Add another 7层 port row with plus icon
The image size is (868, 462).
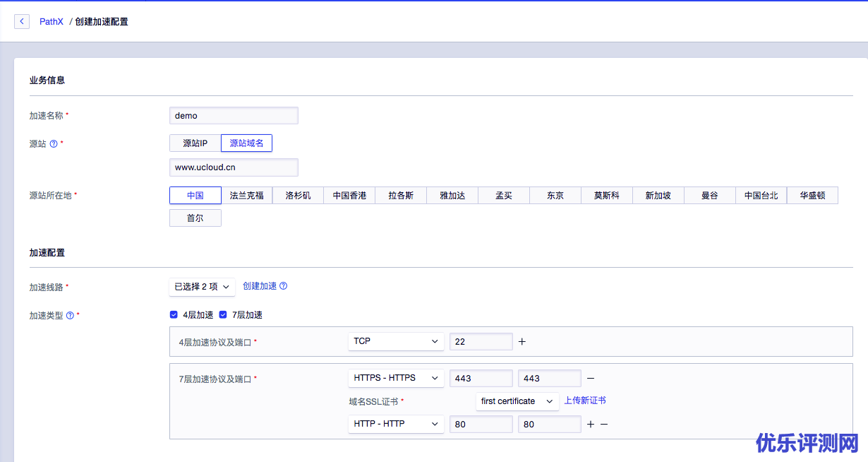(591, 425)
